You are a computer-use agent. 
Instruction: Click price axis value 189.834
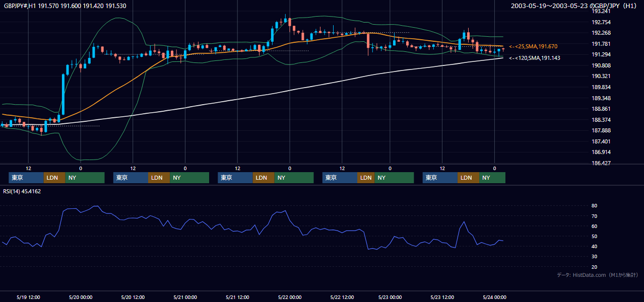[x=601, y=87]
